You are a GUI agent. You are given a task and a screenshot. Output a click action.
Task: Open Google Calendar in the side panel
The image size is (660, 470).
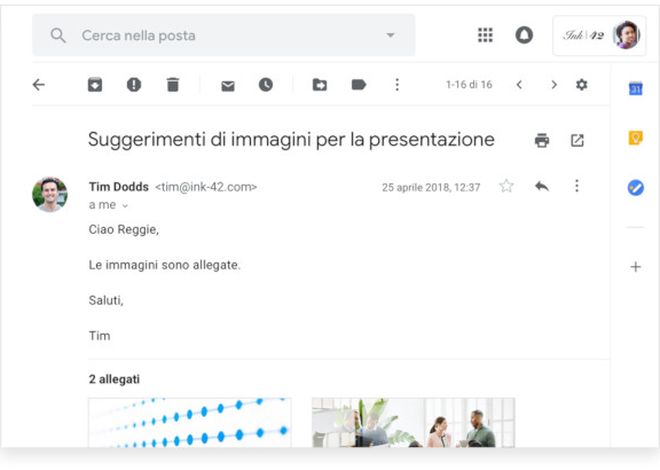coord(636,88)
